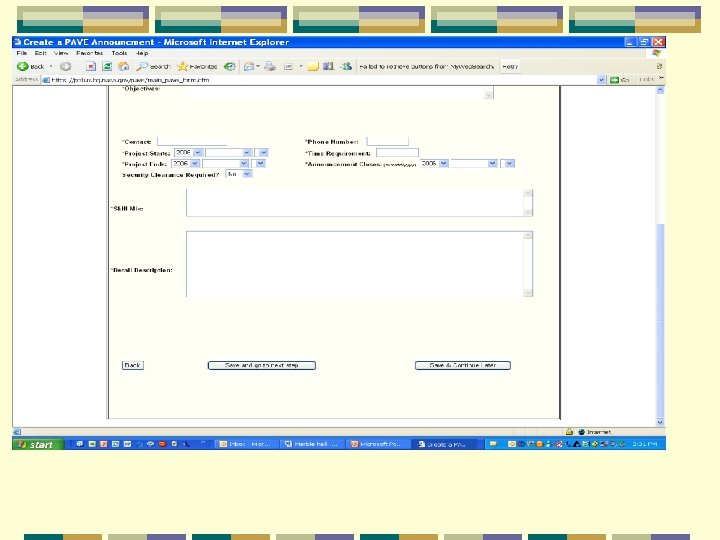Switch to Microsoft PowerPoint taskbar window

tap(379, 444)
